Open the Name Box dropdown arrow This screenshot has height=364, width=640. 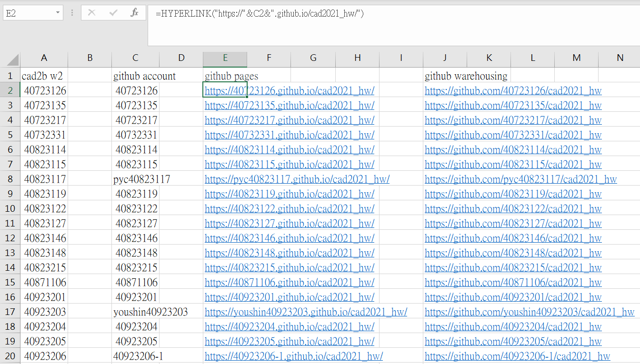pos(58,13)
